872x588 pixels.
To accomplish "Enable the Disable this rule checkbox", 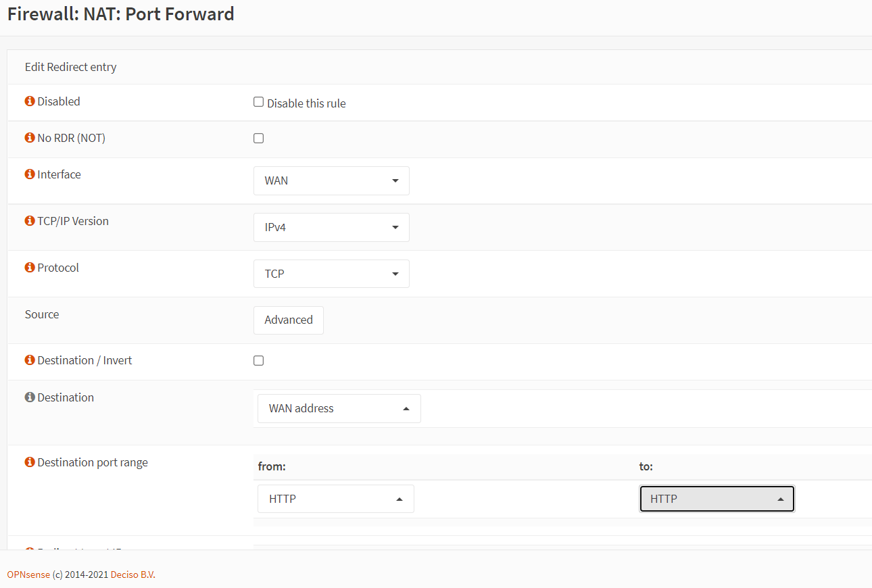I will [x=258, y=102].
